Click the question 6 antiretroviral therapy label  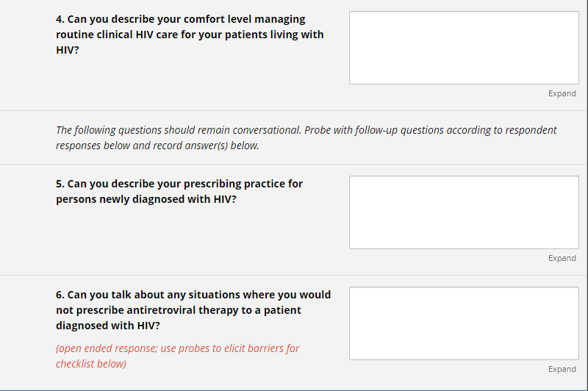pyautogui.click(x=193, y=309)
